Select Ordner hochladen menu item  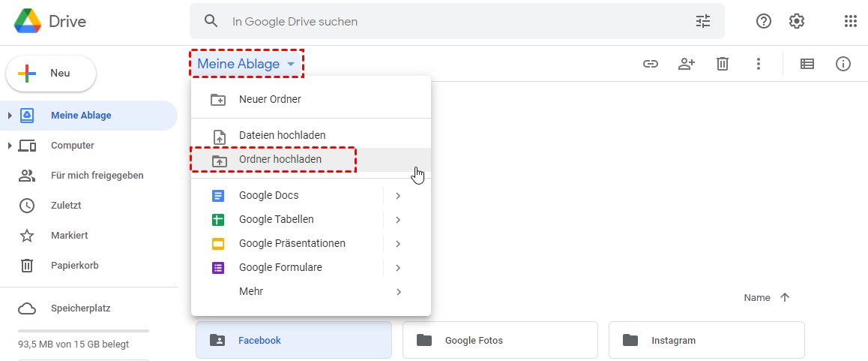click(x=280, y=160)
